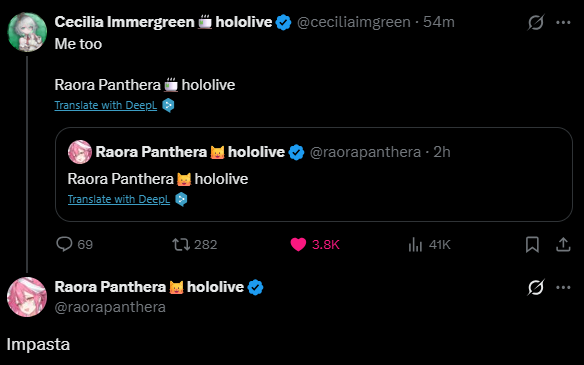The width and height of the screenshot is (584, 365).
Task: Open the three-dot menu on Cecilia's tweet
Action: click(x=563, y=22)
